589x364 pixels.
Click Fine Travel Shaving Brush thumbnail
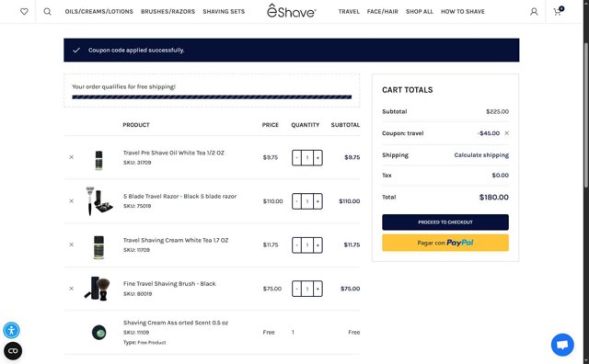pos(98,289)
